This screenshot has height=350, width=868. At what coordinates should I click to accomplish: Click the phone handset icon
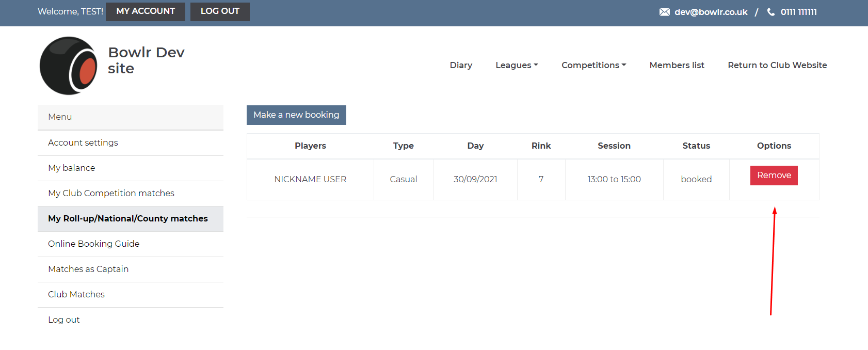(x=771, y=12)
